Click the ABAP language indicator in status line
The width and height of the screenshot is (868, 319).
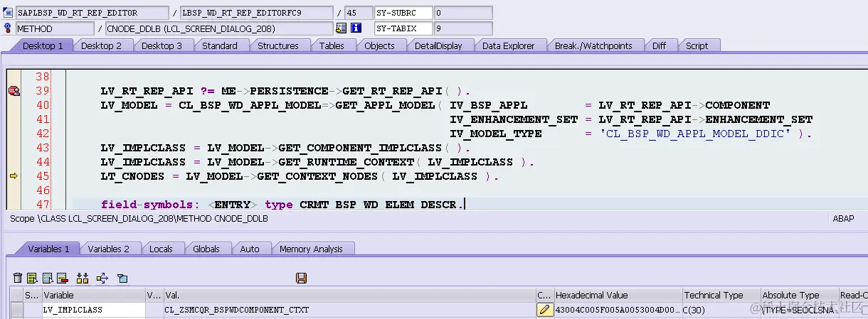click(842, 219)
